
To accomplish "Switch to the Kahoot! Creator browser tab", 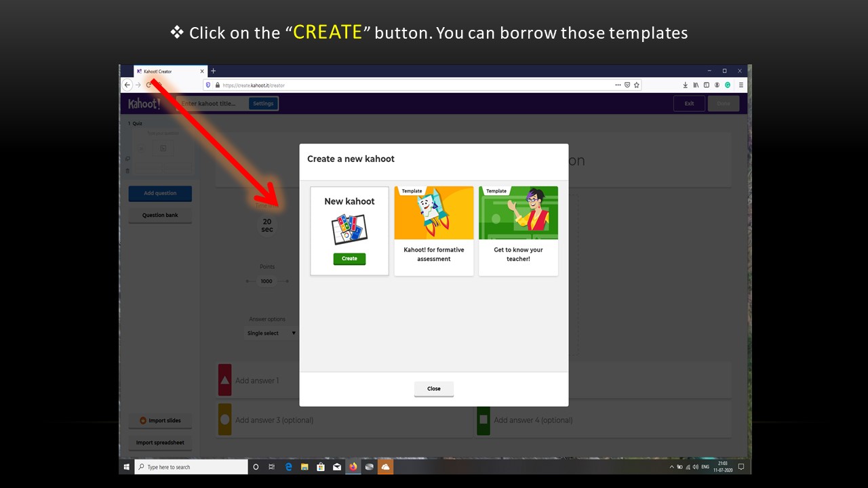I will click(x=170, y=71).
